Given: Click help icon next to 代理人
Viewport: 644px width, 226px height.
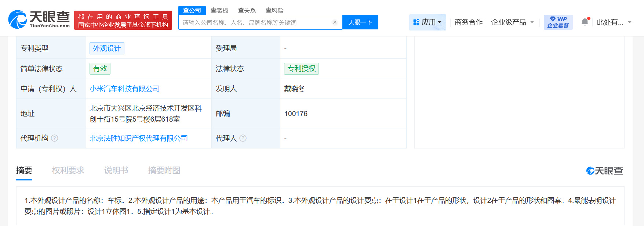Looking at the screenshot, I should tap(243, 138).
